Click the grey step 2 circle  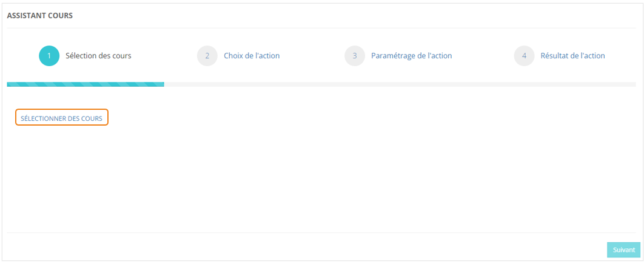click(207, 56)
